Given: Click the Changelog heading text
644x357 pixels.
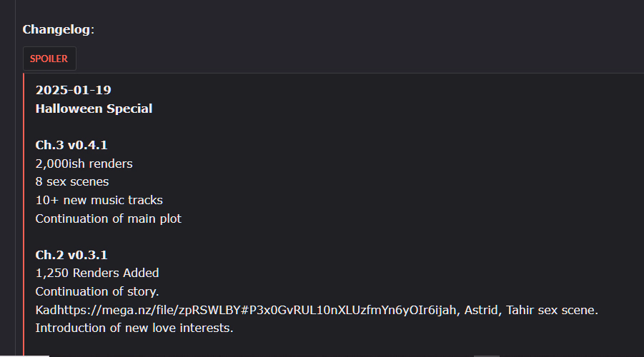Looking at the screenshot, I should coord(58,29).
